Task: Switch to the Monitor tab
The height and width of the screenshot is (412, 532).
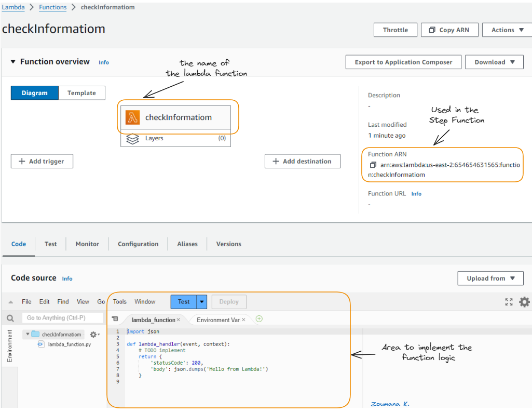Action: coord(87,244)
